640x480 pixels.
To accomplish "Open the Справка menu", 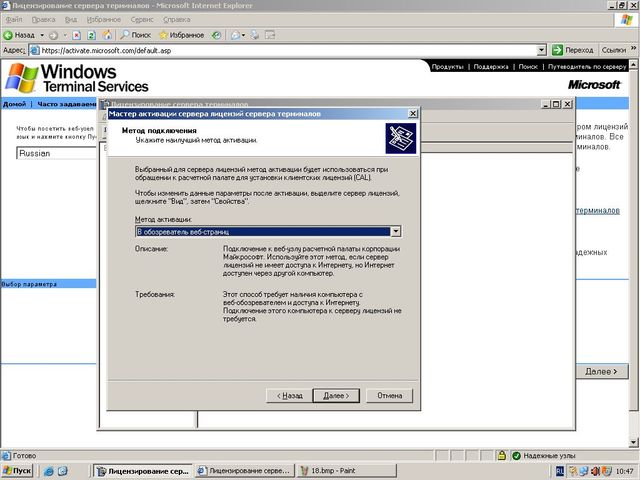I will (176, 20).
